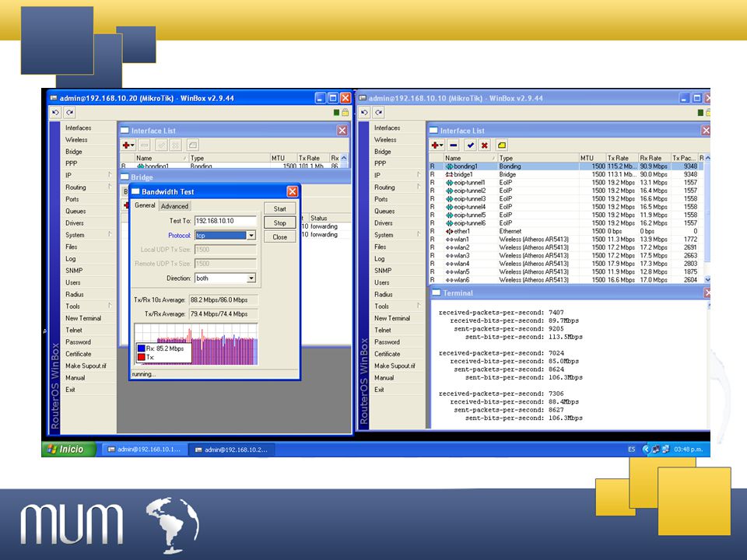Sort by the Tx Rate column header in 192.168.10.10 window
This screenshot has width=747, height=560.
621,158
